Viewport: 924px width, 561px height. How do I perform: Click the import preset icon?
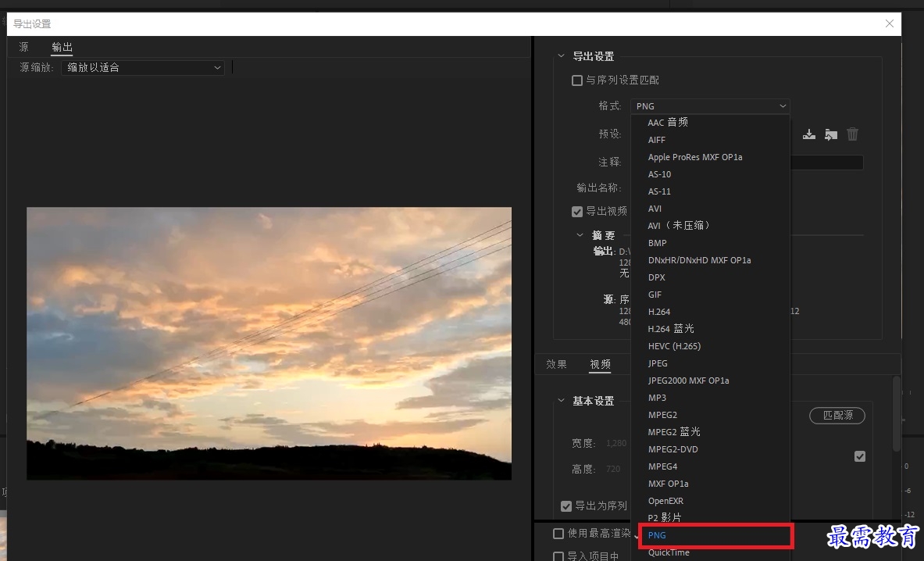coord(831,134)
